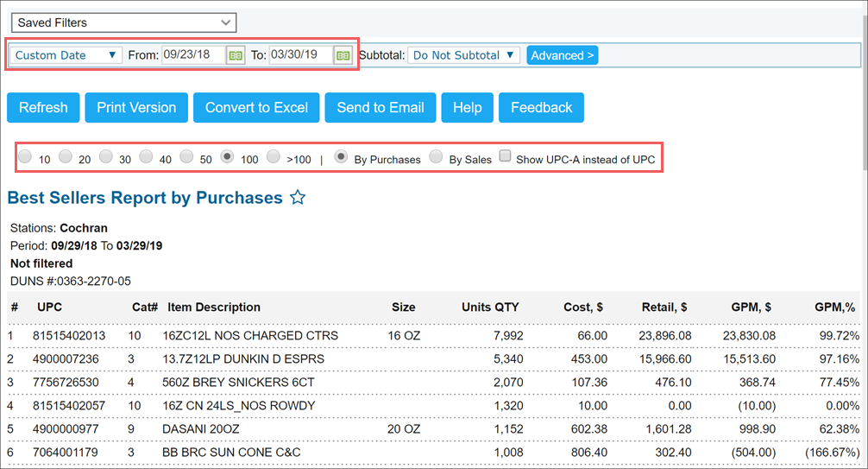Select the 20 items radio button
The width and height of the screenshot is (868, 469).
pyautogui.click(x=66, y=157)
